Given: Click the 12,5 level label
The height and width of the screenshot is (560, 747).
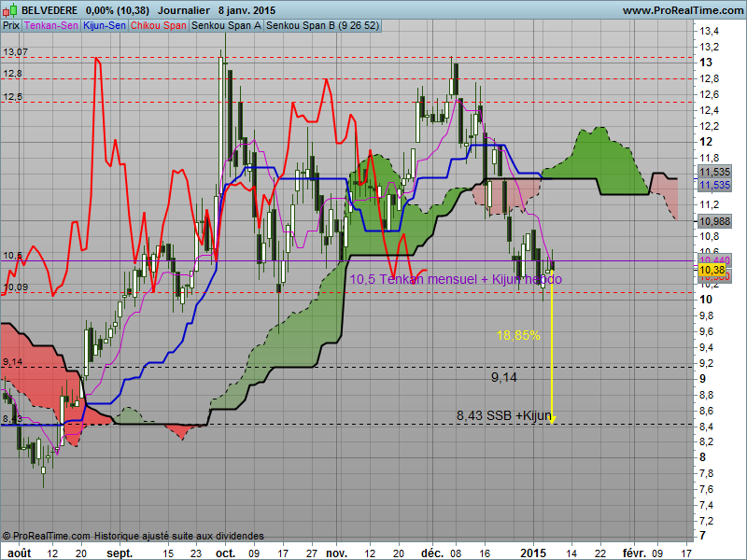Looking at the screenshot, I should click(12, 97).
